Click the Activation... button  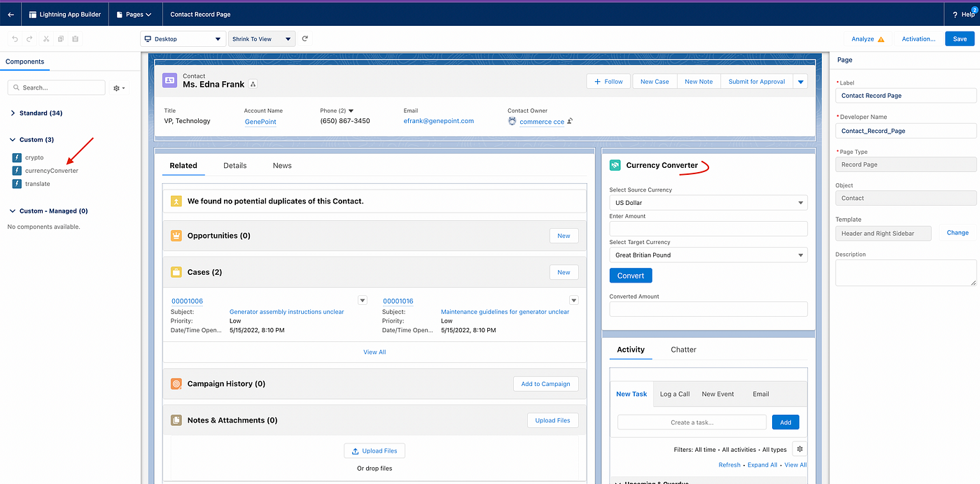click(918, 39)
